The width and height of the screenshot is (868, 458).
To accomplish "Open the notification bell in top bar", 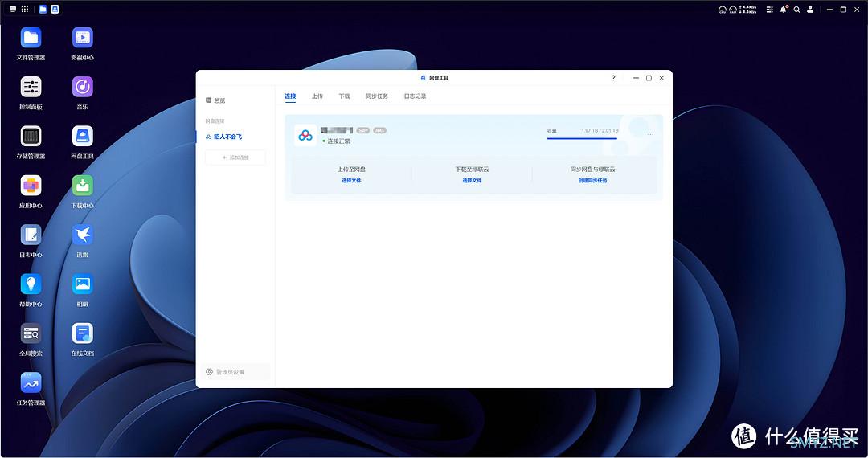I will click(784, 10).
